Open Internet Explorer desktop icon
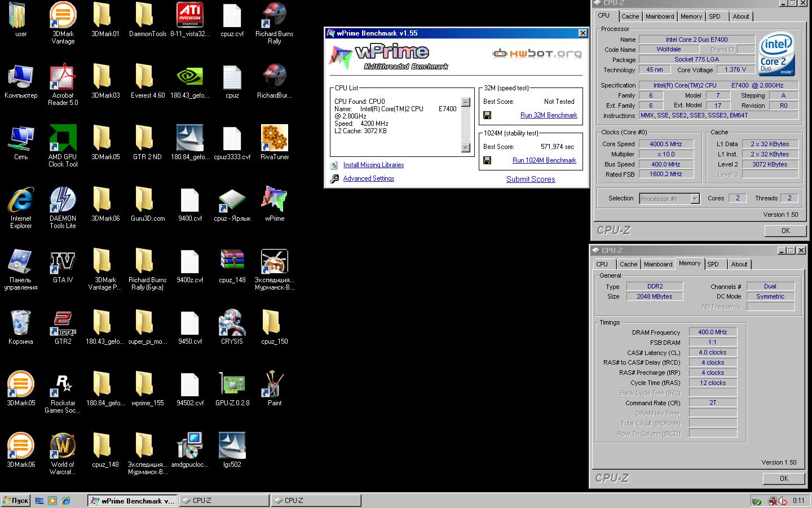Image resolution: width=812 pixels, height=508 pixels. (x=21, y=208)
